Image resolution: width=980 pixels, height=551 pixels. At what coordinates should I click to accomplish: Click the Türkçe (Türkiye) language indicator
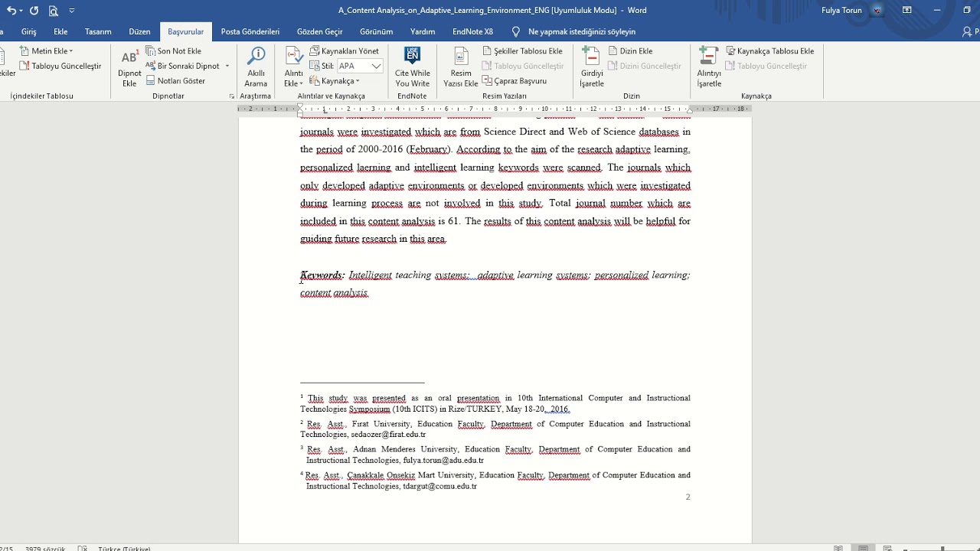(124, 548)
